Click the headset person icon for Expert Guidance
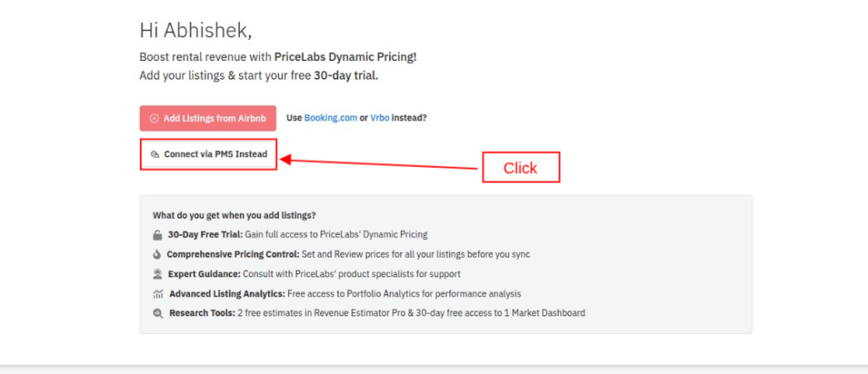This screenshot has height=374, width=868. pyautogui.click(x=157, y=274)
